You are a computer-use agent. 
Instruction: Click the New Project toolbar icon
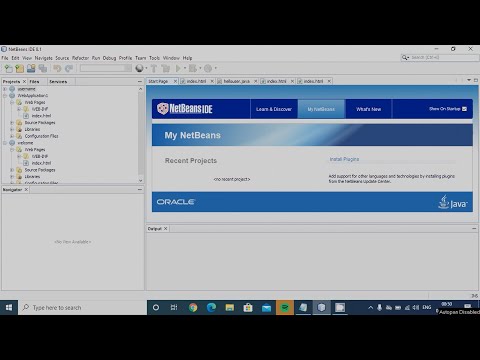20,69
